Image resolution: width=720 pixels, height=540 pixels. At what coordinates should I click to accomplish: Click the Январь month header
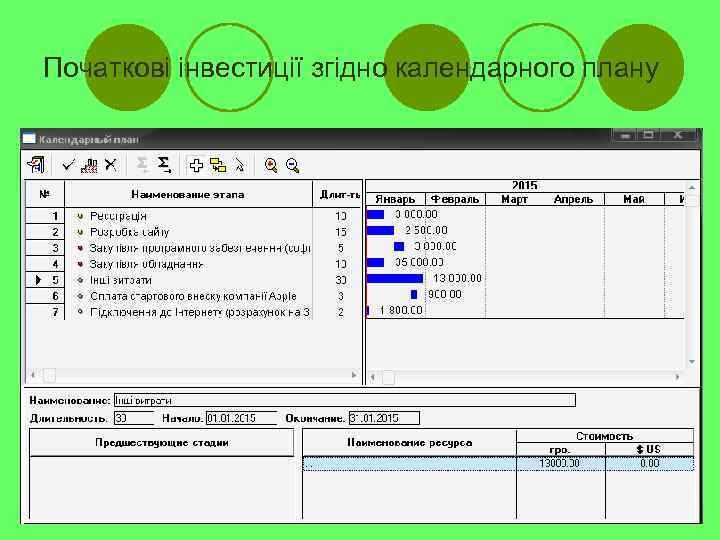coord(395,199)
